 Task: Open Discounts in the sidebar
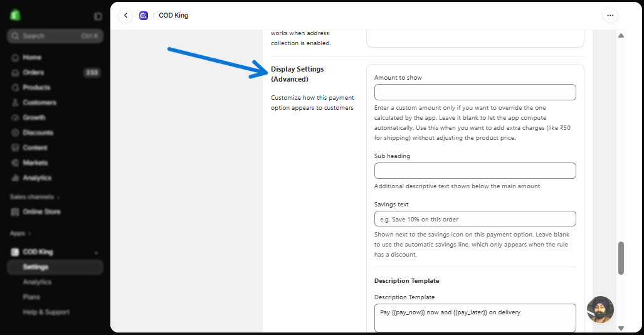point(38,133)
